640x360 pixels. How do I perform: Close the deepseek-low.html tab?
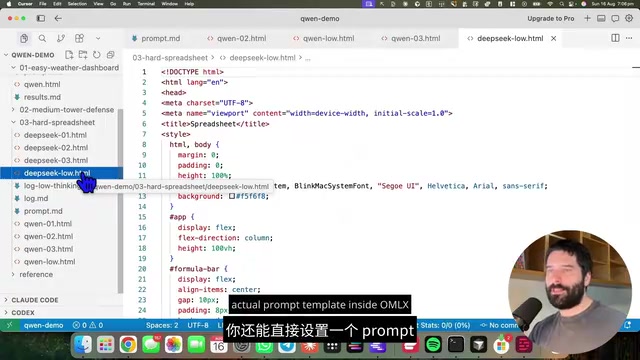(553, 38)
